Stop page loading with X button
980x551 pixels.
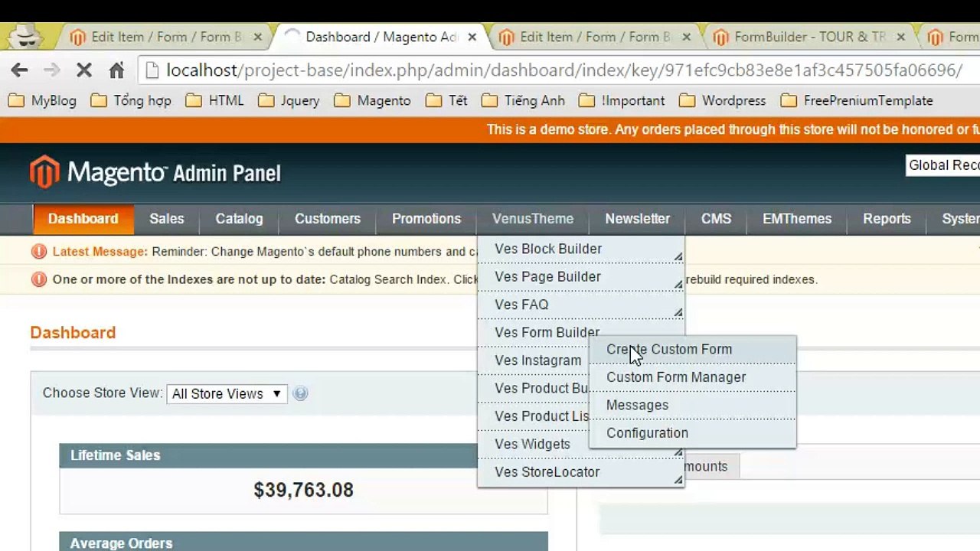(x=84, y=70)
